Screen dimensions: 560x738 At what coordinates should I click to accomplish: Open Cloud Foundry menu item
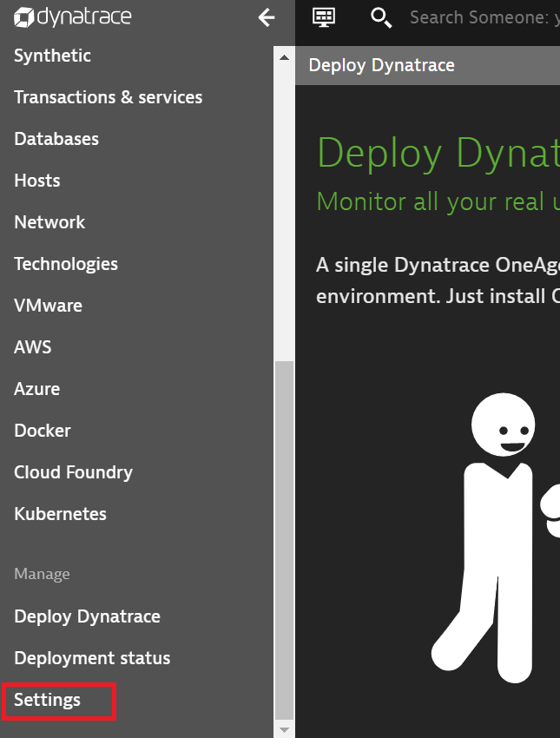point(74,472)
